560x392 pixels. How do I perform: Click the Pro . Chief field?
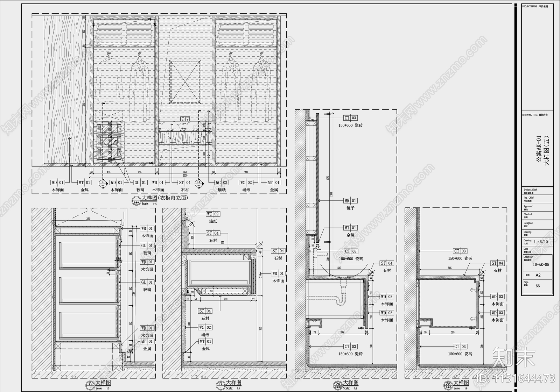coord(537,199)
